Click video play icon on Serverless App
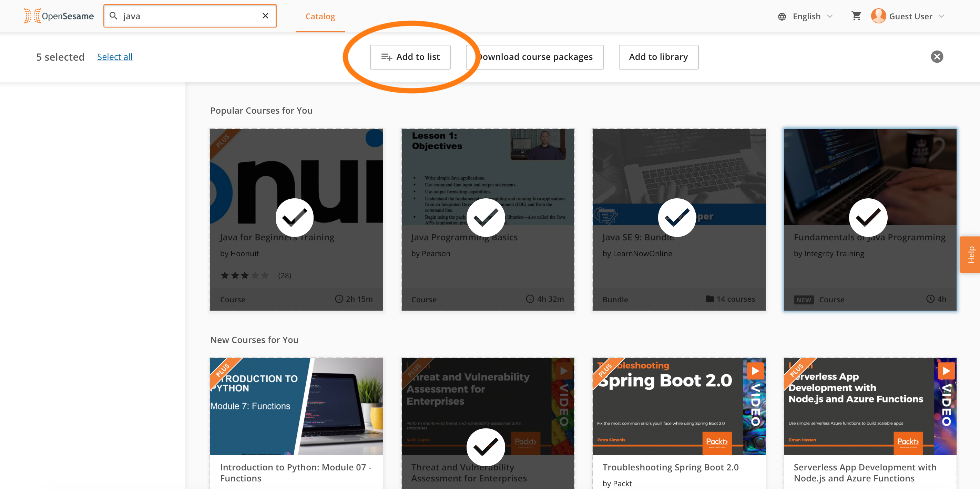The width and height of the screenshot is (980, 489). (946, 371)
